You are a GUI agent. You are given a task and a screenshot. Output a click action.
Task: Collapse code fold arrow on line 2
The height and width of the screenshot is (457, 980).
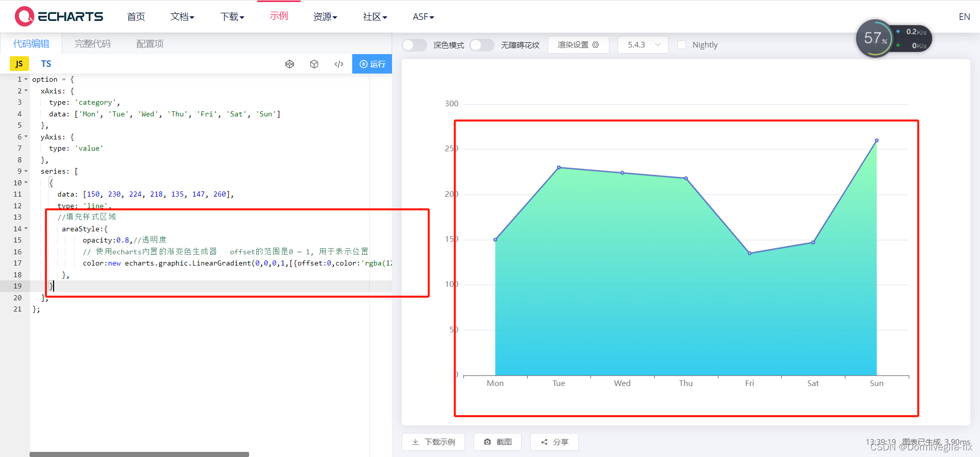tap(26, 91)
